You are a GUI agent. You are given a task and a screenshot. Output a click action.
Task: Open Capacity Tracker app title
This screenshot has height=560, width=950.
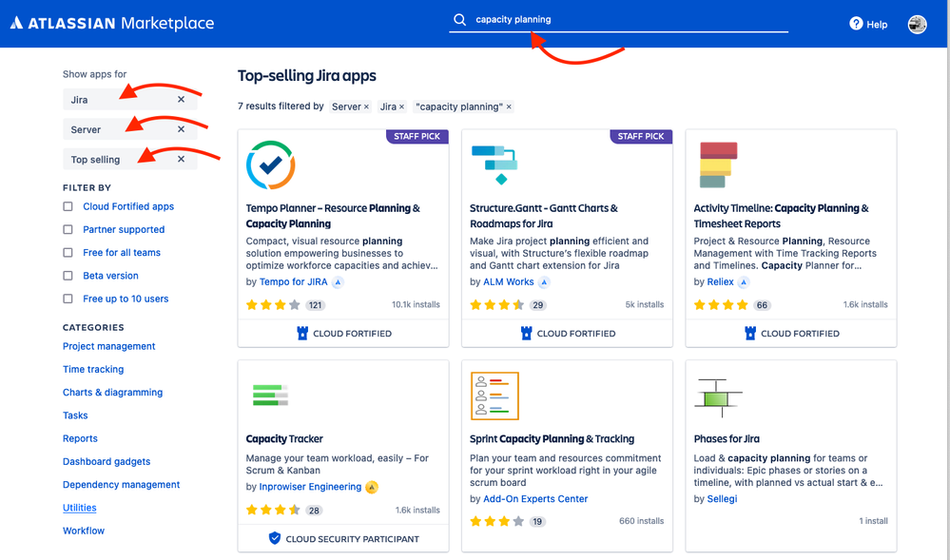[284, 439]
